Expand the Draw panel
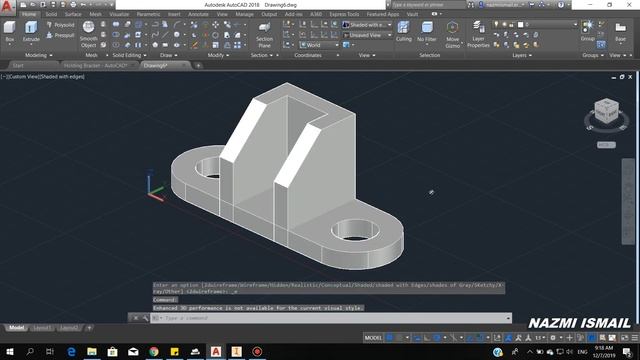640x360 pixels. coord(168,55)
